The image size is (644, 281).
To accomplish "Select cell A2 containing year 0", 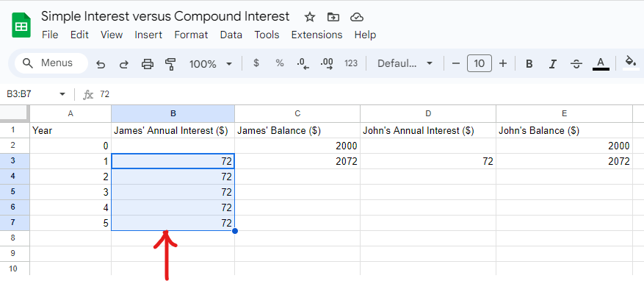I will coord(70,146).
